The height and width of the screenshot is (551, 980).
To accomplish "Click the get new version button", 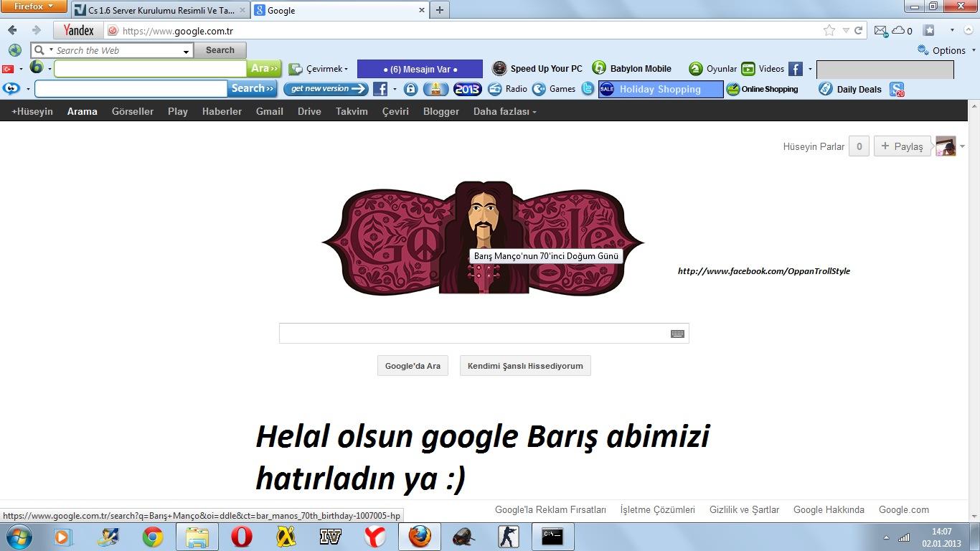I will 326,89.
